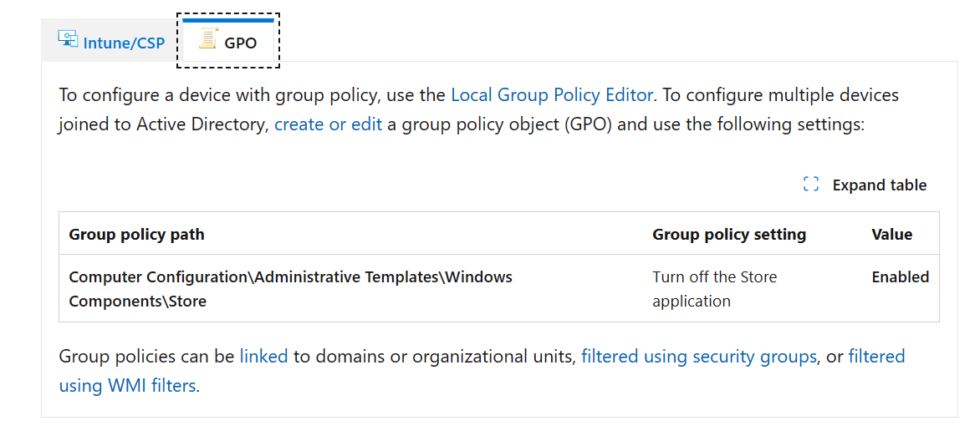980x436 pixels.
Task: Click the Expand table brackets icon
Action: tap(810, 185)
